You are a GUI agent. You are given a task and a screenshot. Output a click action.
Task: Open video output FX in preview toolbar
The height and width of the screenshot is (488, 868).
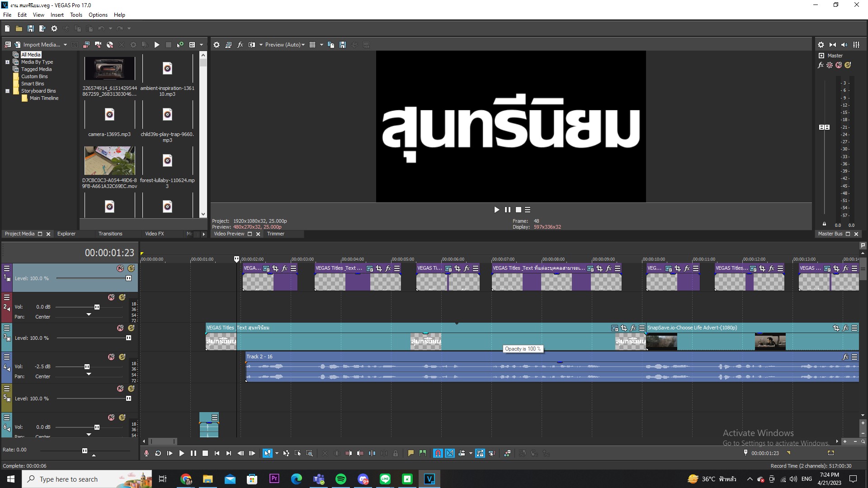[240, 45]
